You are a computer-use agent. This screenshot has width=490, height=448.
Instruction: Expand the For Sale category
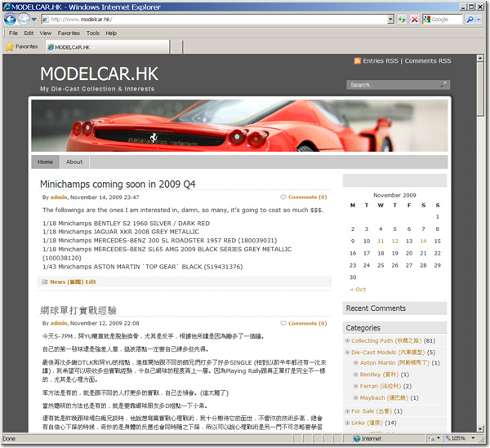[347, 411]
